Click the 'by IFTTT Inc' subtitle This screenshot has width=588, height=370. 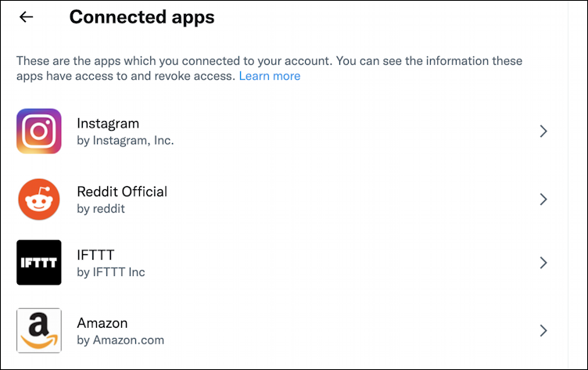click(111, 272)
